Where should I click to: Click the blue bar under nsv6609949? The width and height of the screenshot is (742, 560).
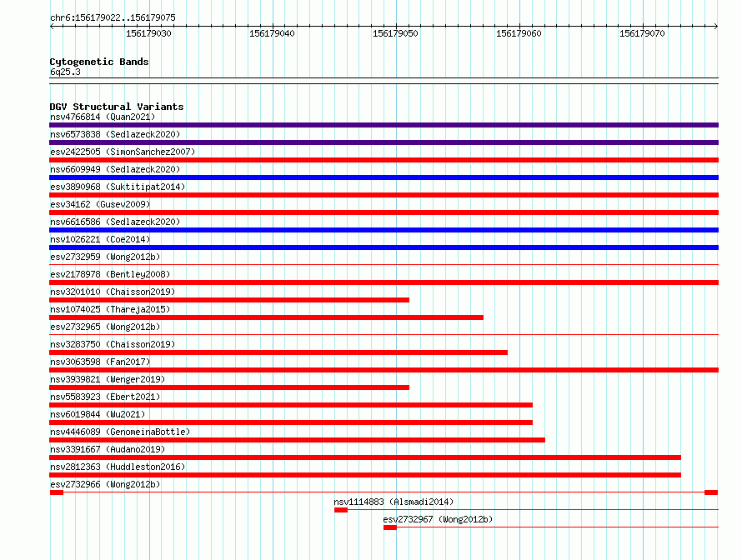click(x=384, y=177)
